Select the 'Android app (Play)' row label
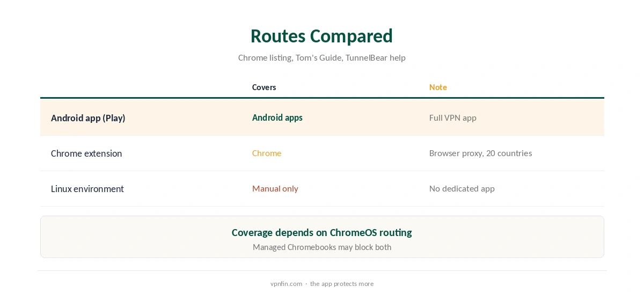 click(88, 118)
